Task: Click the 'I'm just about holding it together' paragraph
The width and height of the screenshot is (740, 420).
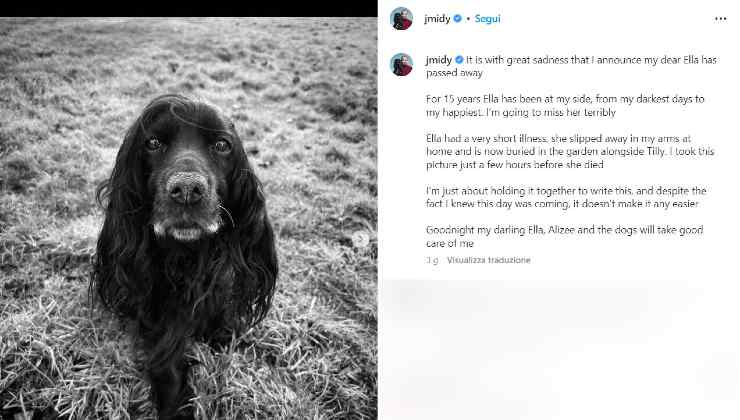Action: [x=566, y=197]
